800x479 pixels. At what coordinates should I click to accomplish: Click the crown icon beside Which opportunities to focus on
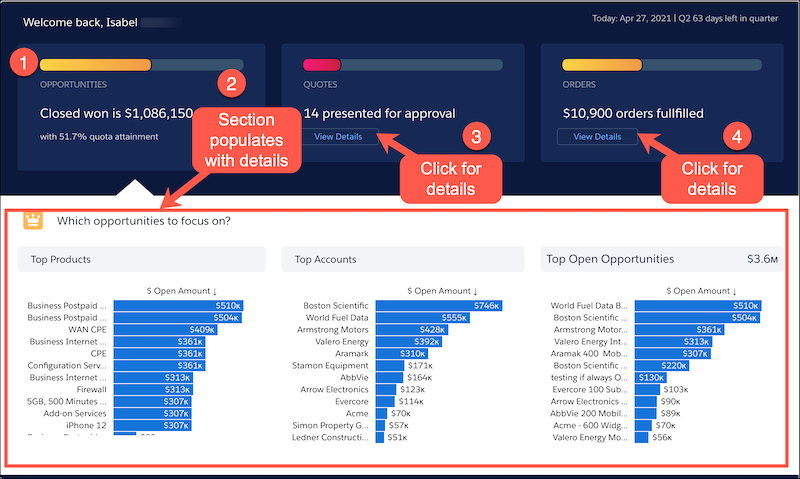tap(33, 221)
